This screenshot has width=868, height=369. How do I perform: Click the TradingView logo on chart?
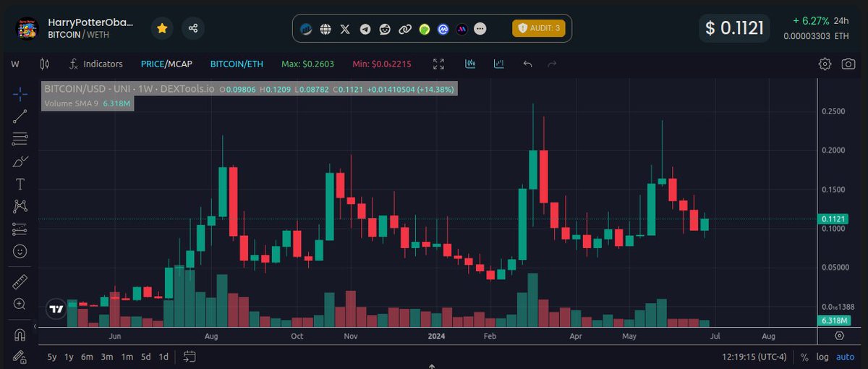(x=56, y=308)
